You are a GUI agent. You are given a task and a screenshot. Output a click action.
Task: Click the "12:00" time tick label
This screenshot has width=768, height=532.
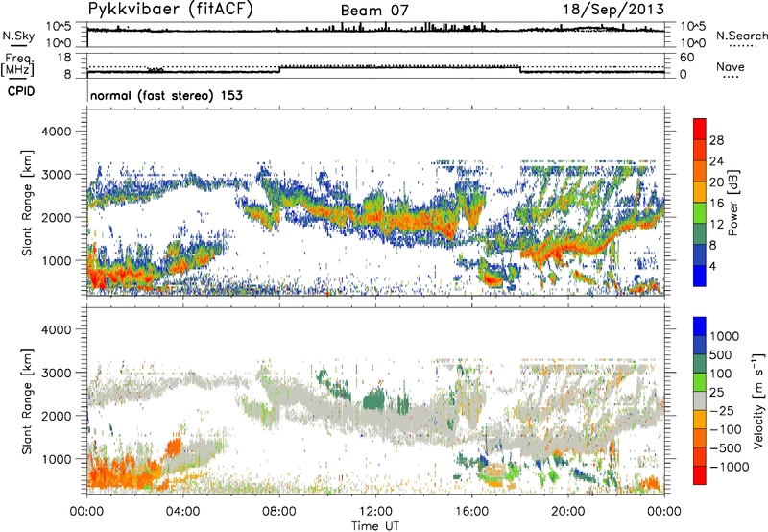pos(375,512)
